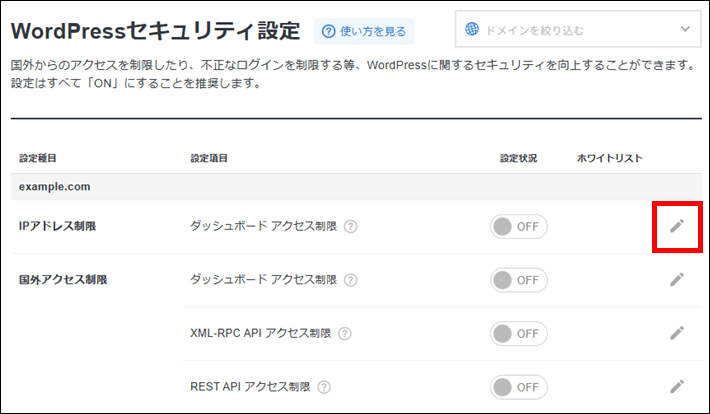Click edit pencil for REST API アクセス制限
Viewport: 710px width, 414px height.
[x=677, y=386]
